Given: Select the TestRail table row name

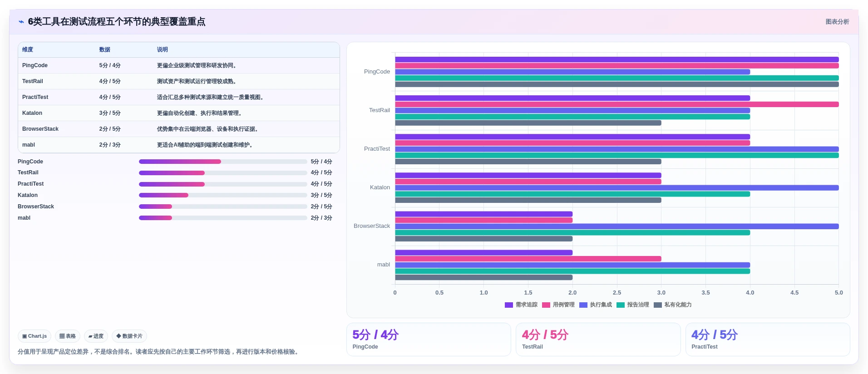Looking at the screenshot, I should pyautogui.click(x=33, y=81).
